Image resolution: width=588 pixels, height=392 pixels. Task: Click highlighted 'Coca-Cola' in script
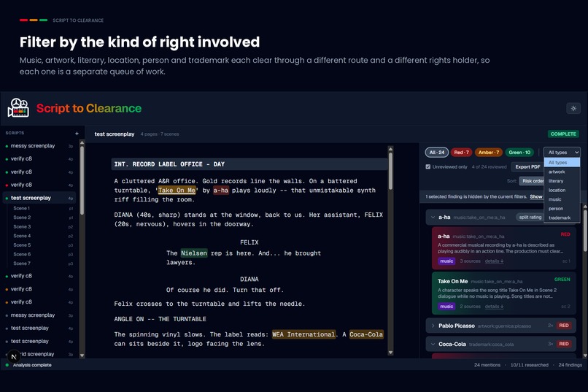click(366, 334)
